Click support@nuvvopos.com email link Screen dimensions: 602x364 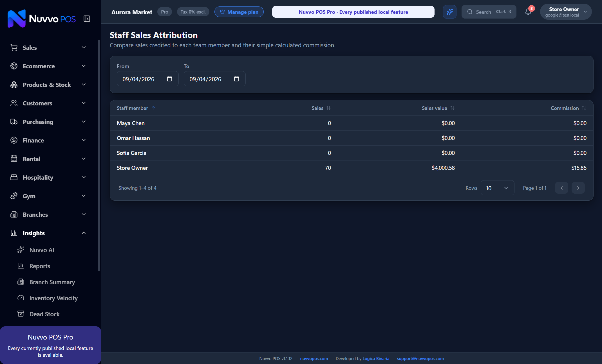(x=420, y=358)
